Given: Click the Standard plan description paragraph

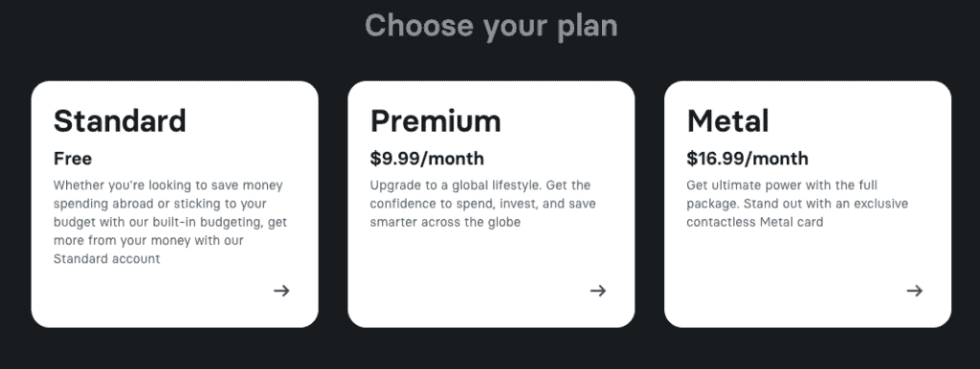Looking at the screenshot, I should (x=170, y=222).
